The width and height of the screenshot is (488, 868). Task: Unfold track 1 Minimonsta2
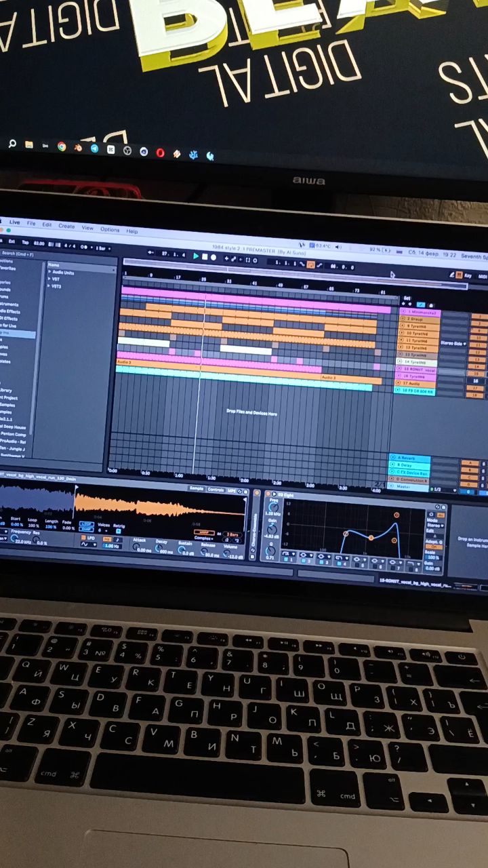(402, 312)
